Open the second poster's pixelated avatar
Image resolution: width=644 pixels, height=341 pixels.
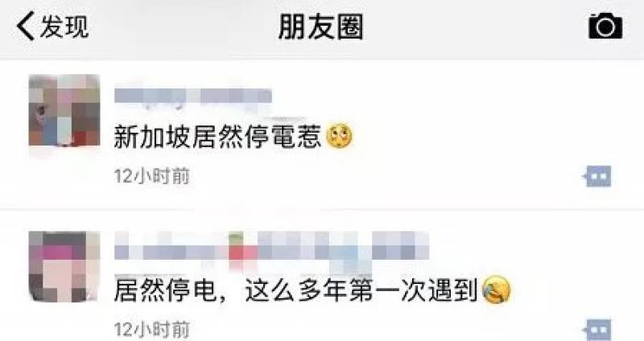(64, 267)
